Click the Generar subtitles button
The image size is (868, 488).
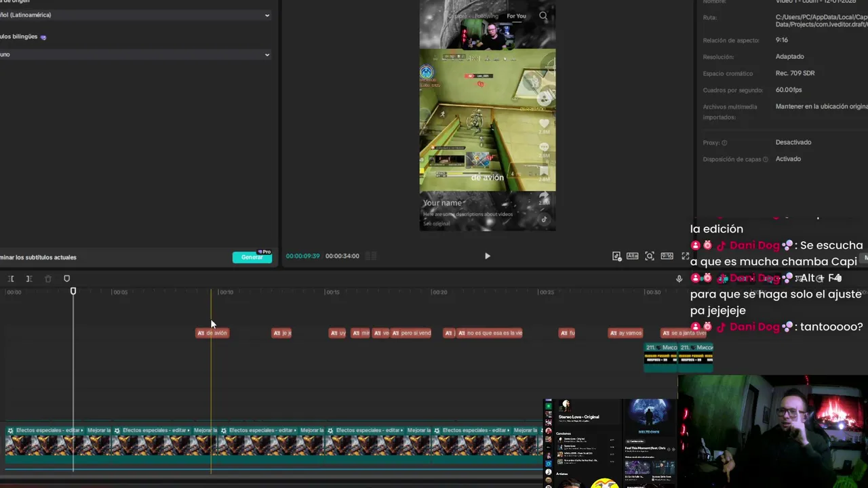point(252,257)
